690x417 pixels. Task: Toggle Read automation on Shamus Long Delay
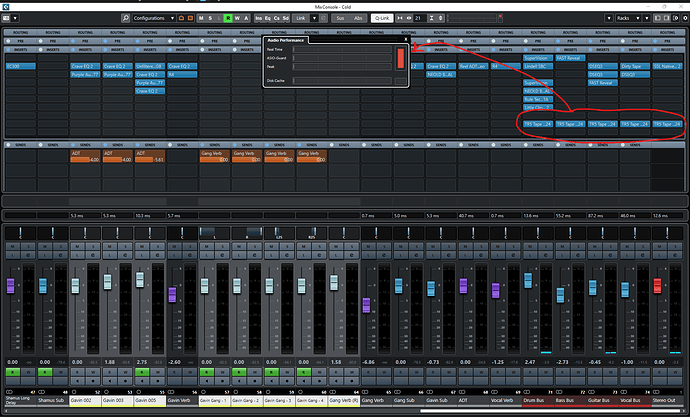13,372
